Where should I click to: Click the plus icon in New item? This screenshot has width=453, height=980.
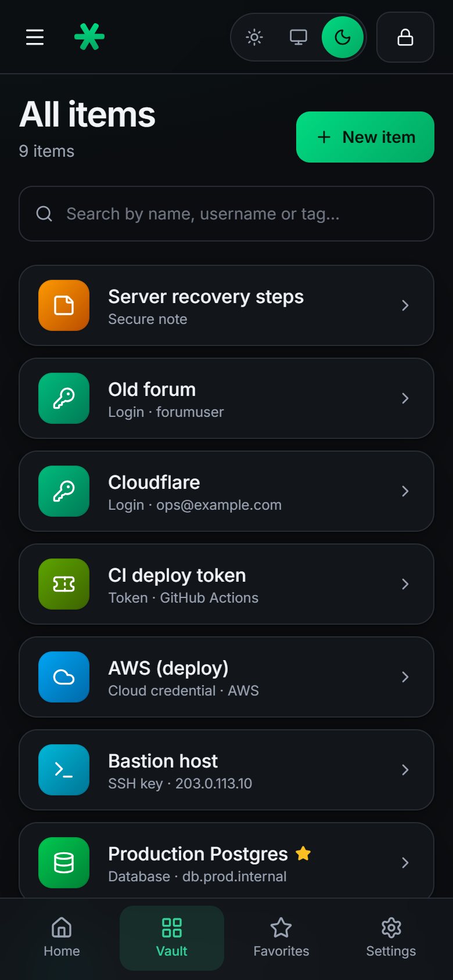[x=324, y=137]
